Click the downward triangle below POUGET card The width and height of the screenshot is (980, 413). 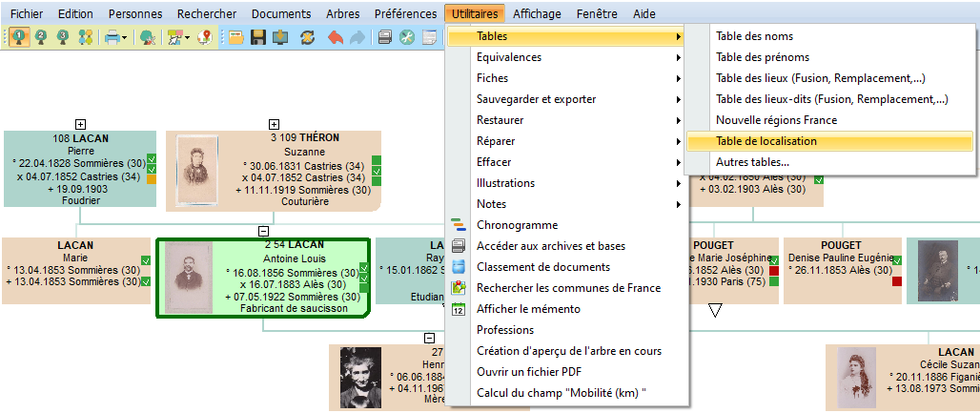716,311
